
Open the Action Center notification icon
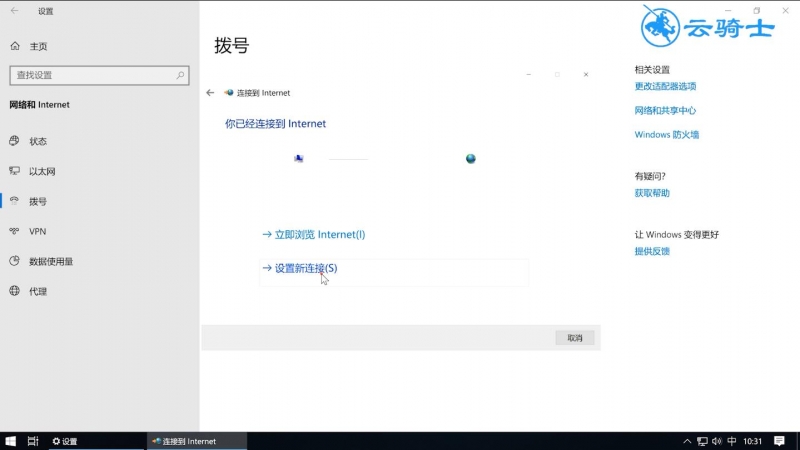[x=779, y=441]
